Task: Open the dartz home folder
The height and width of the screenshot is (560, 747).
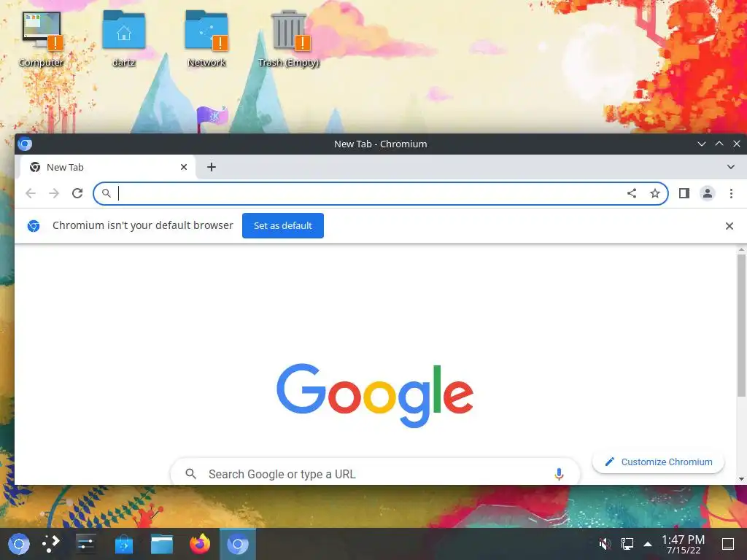Action: pos(124,39)
